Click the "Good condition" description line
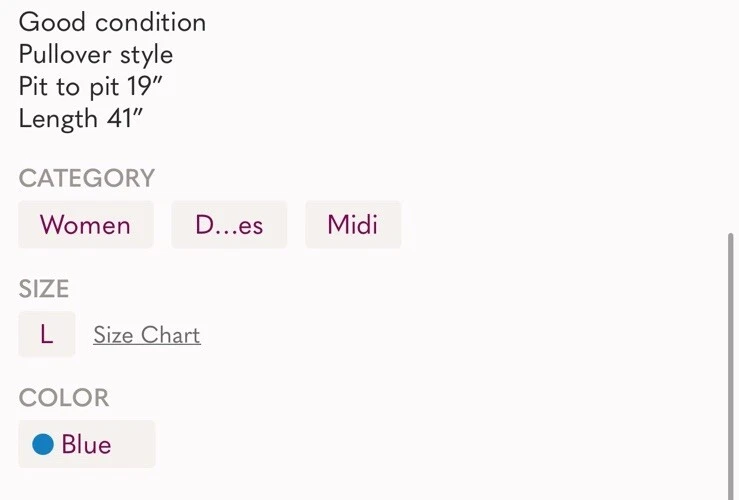739x500 pixels. [112, 22]
